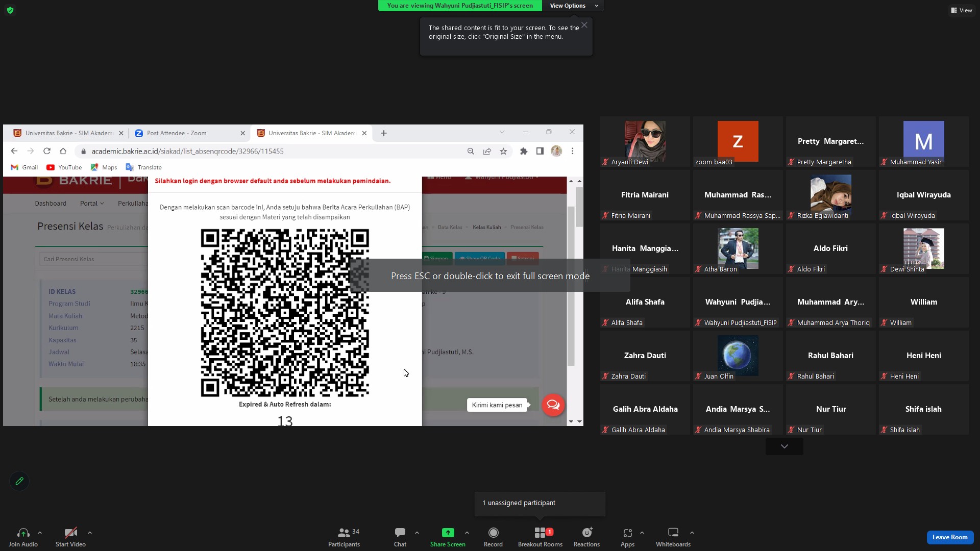Screen dimensions: 980x551
Task: Click the Dashboard menu item
Action: [x=51, y=203]
